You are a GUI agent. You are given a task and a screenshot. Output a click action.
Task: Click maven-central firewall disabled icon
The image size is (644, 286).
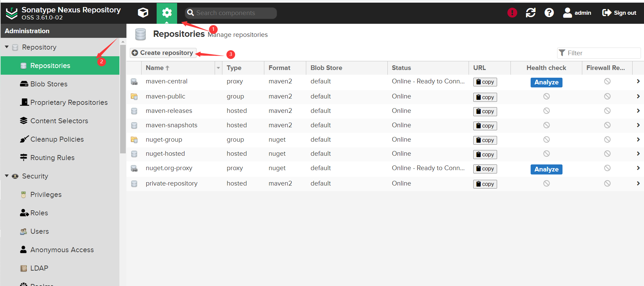click(x=607, y=81)
